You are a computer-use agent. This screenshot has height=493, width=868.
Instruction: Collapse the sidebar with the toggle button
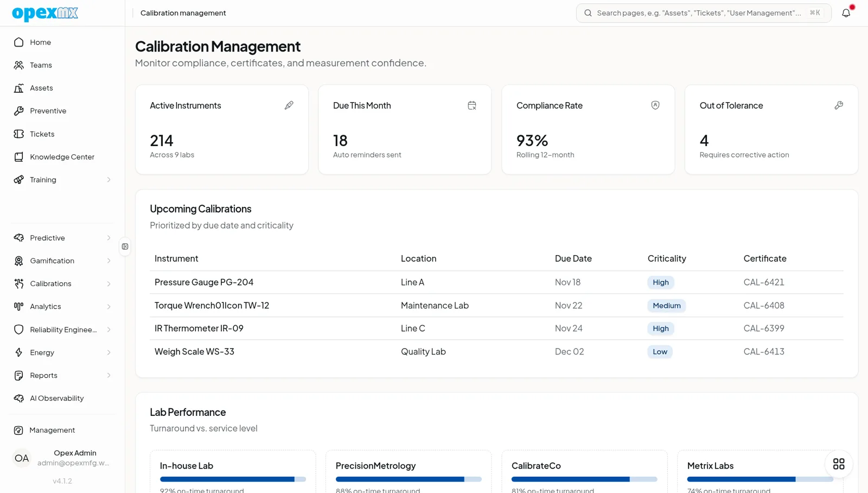[125, 246]
